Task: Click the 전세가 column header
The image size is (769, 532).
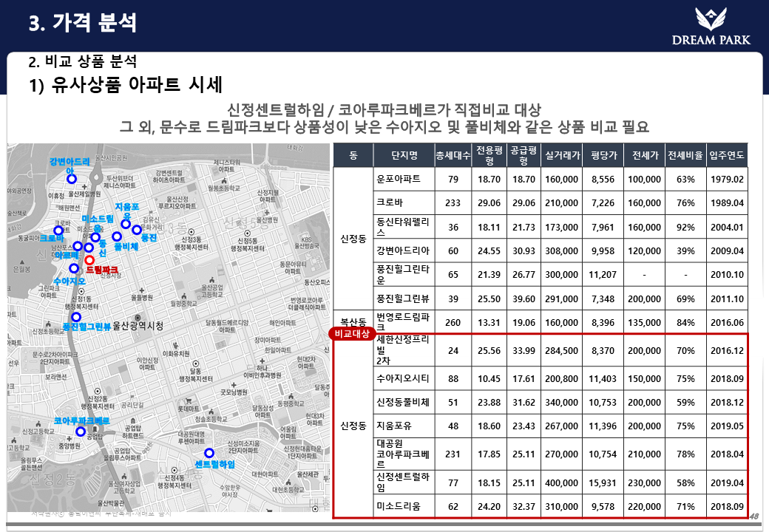Action: (x=645, y=155)
